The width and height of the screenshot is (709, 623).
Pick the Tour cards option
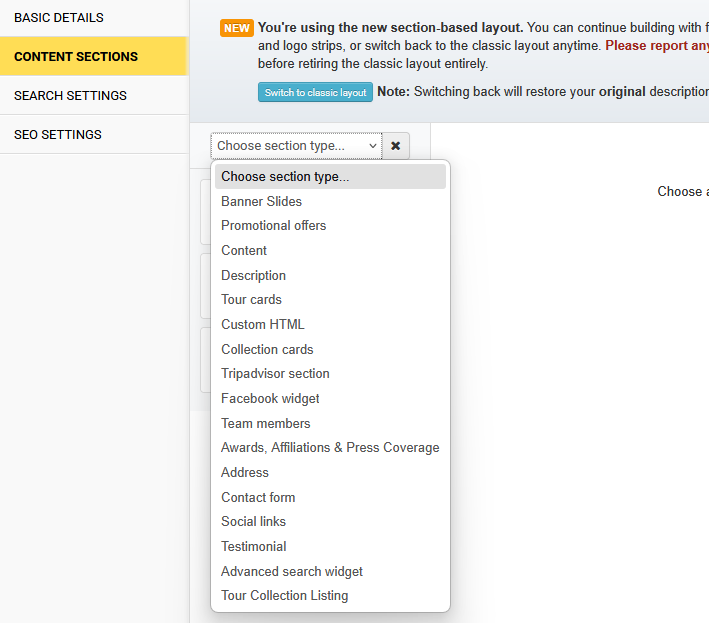pyautogui.click(x=251, y=300)
